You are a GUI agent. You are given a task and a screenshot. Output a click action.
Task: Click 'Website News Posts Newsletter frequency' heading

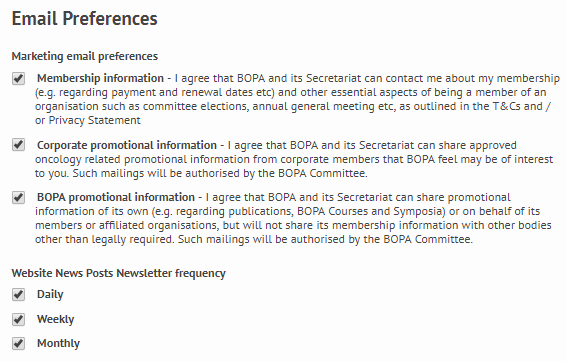point(118,273)
